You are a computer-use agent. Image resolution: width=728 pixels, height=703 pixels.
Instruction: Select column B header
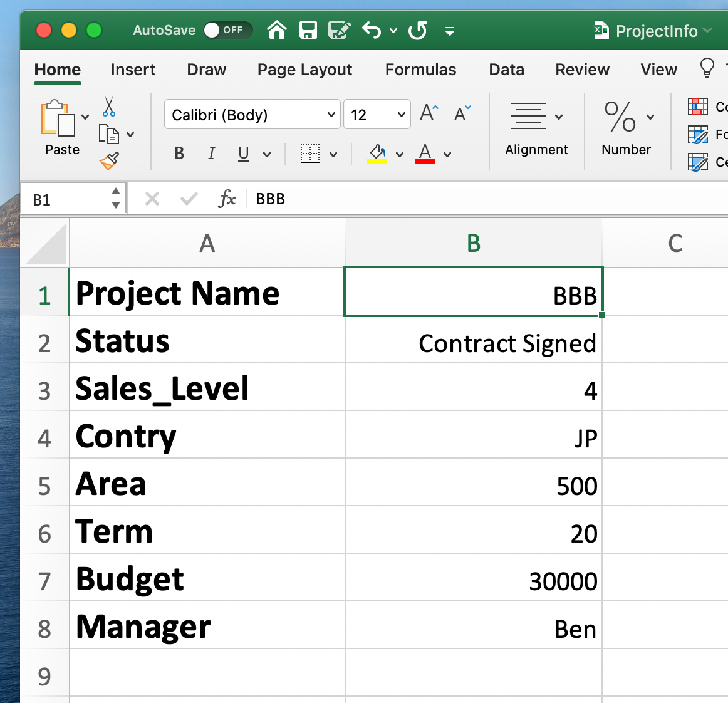click(x=474, y=243)
